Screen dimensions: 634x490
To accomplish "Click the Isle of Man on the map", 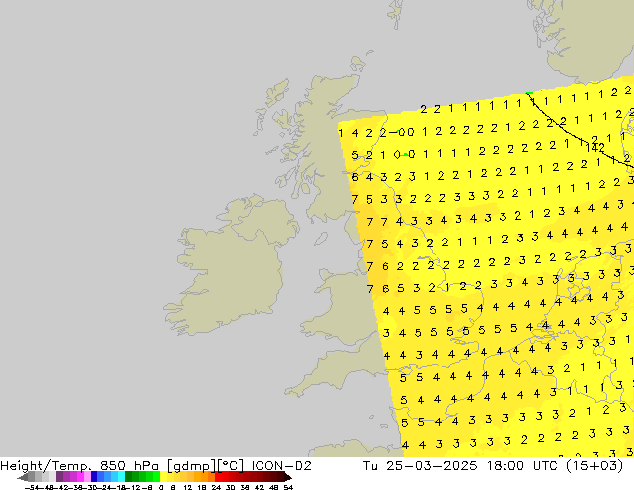I will tap(321, 239).
